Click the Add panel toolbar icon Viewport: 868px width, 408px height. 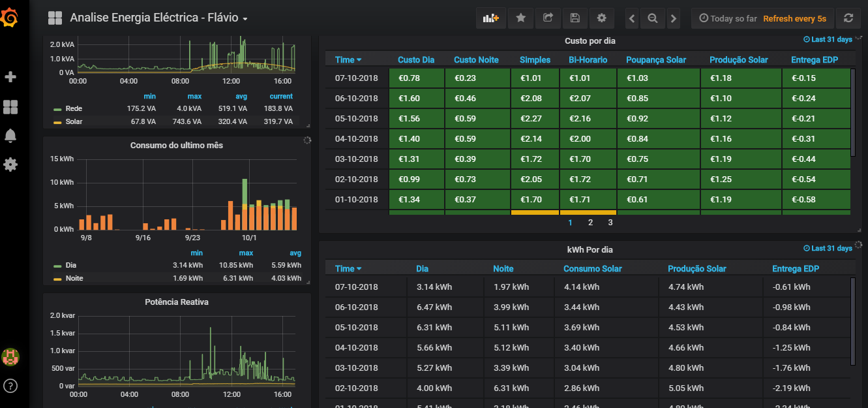pos(490,18)
